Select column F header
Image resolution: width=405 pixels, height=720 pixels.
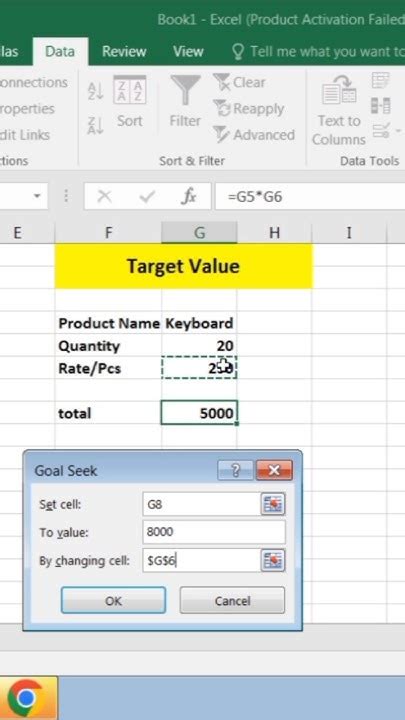click(108, 233)
